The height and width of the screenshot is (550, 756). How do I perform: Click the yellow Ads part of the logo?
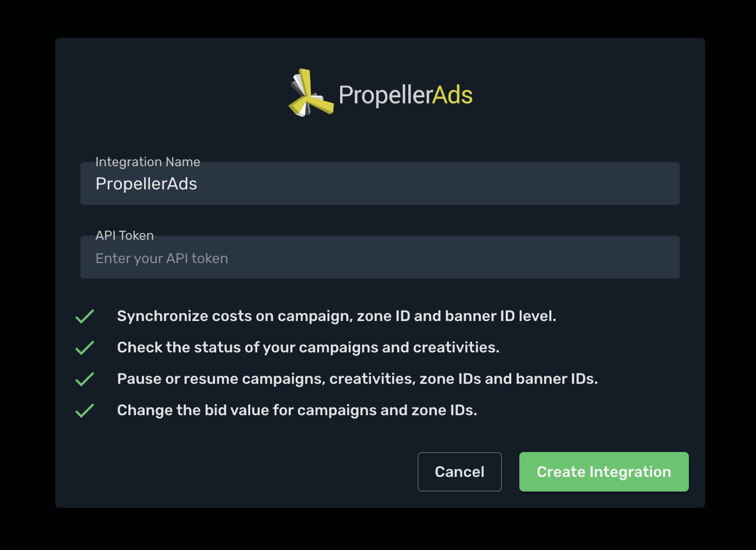(x=452, y=95)
